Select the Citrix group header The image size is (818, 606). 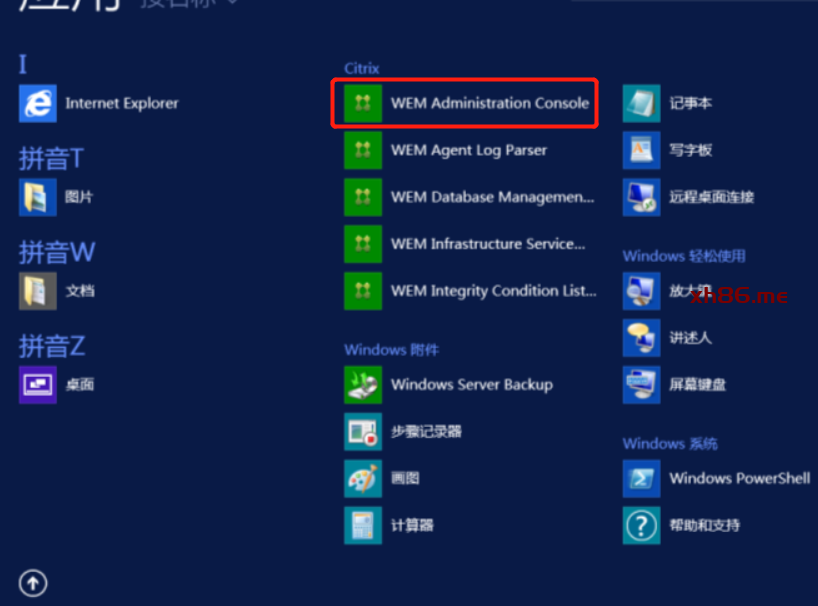coord(362,68)
